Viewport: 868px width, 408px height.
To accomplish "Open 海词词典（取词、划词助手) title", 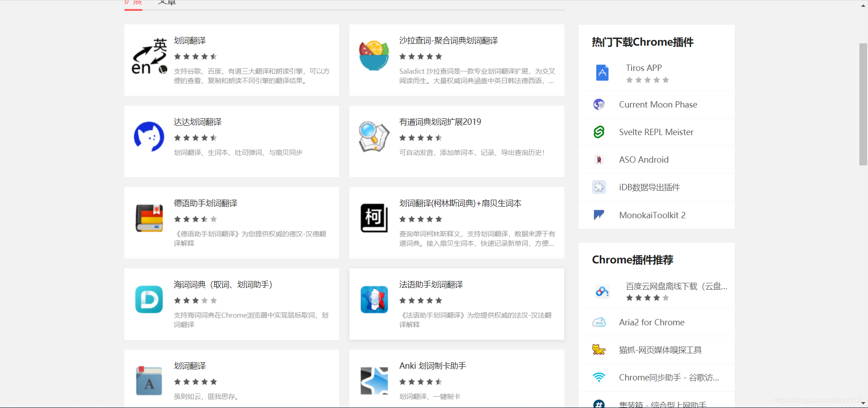I will coord(223,285).
